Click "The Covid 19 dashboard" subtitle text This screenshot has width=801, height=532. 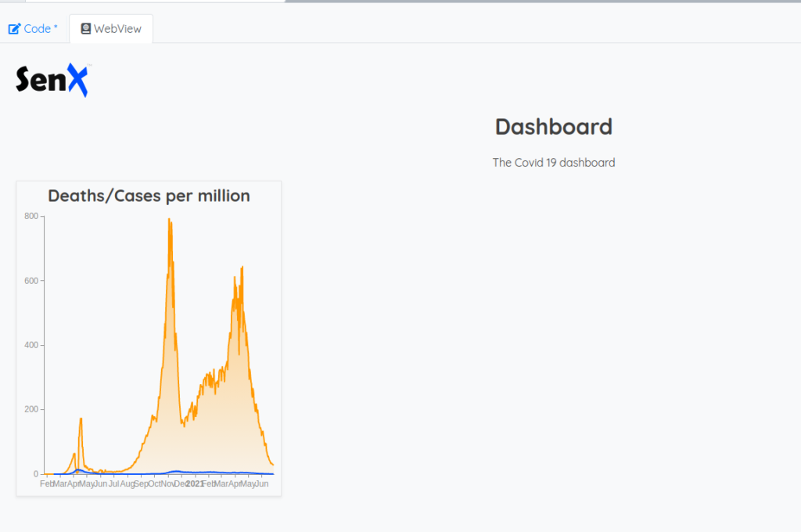(x=553, y=163)
